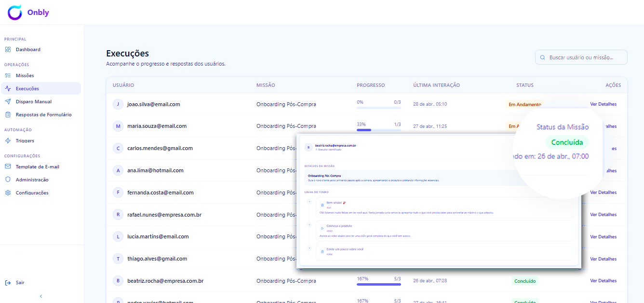Click date 28 de abr., 05:10
Image resolution: width=644 pixels, height=303 pixels.
[x=430, y=104]
